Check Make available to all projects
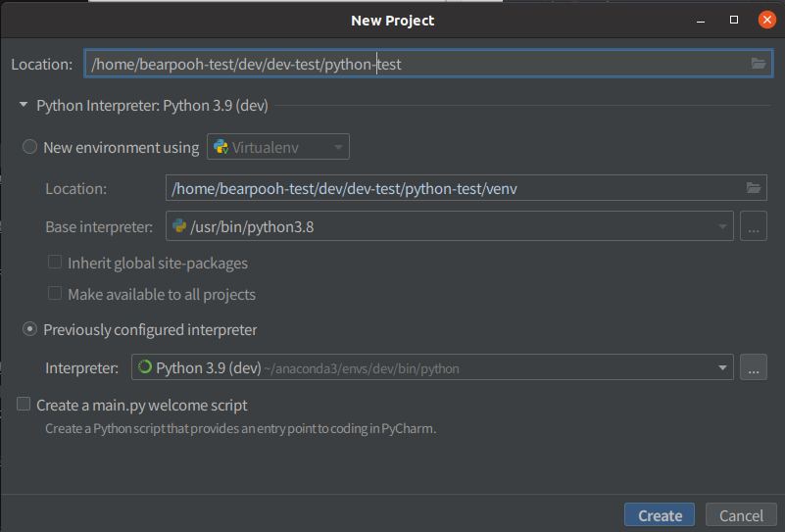 [x=55, y=294]
